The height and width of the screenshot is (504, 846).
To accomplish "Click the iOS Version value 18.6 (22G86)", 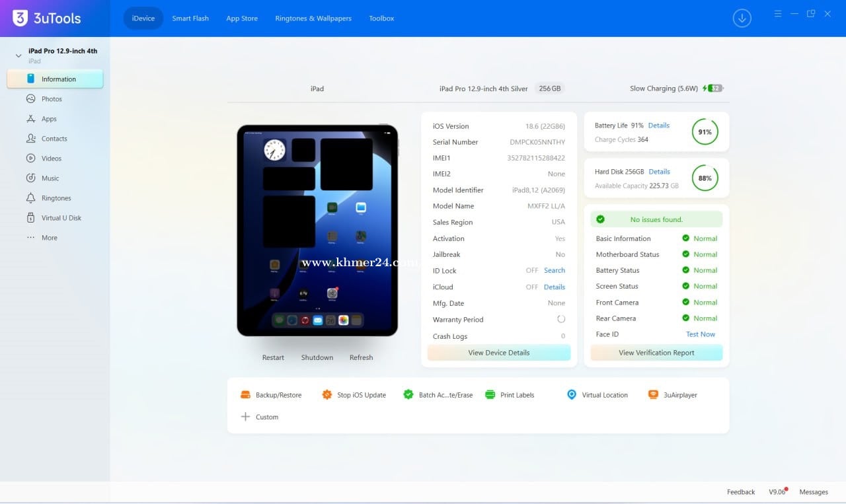I will 545,126.
